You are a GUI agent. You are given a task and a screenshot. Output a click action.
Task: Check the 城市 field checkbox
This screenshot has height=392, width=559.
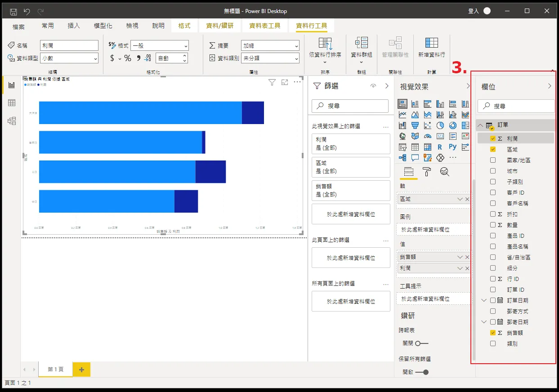(x=493, y=171)
